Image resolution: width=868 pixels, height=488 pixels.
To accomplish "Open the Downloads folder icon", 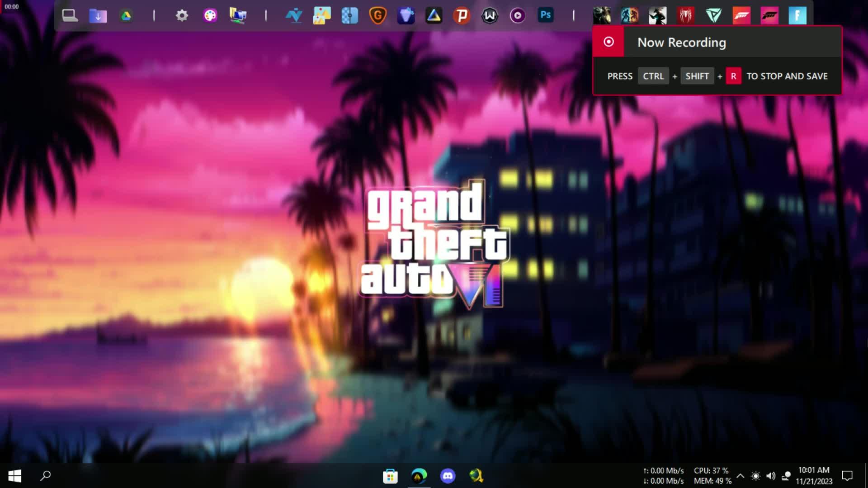I will [98, 16].
